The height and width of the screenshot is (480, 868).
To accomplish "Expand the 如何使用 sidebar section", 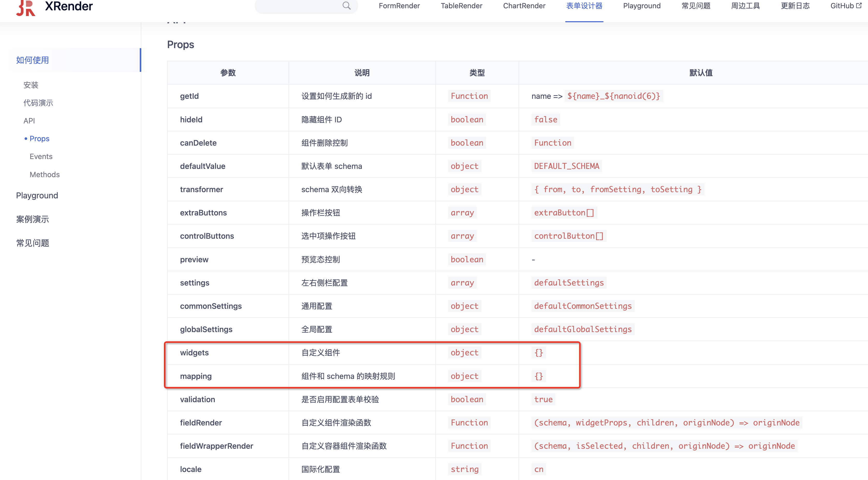I will pyautogui.click(x=32, y=60).
